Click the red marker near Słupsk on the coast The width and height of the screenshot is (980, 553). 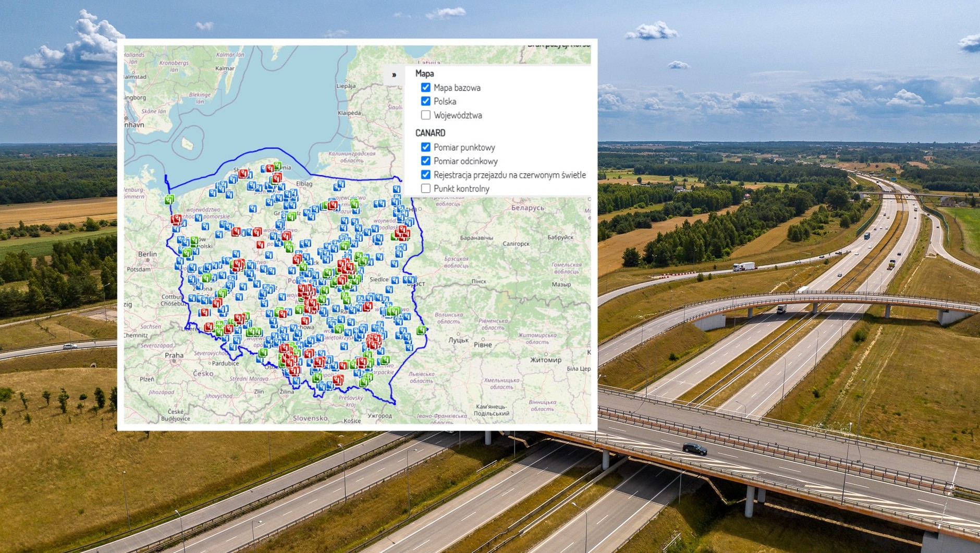[243, 174]
